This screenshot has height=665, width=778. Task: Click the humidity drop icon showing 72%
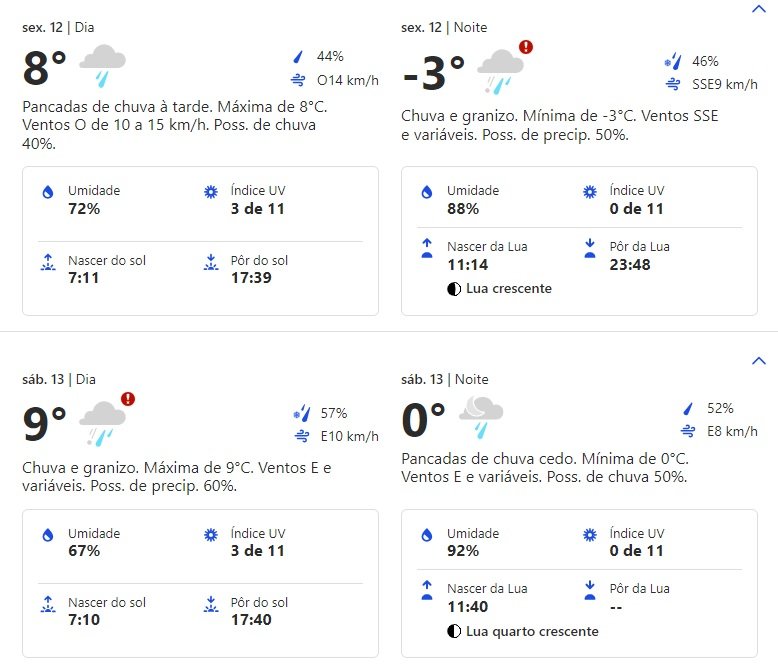coord(48,192)
